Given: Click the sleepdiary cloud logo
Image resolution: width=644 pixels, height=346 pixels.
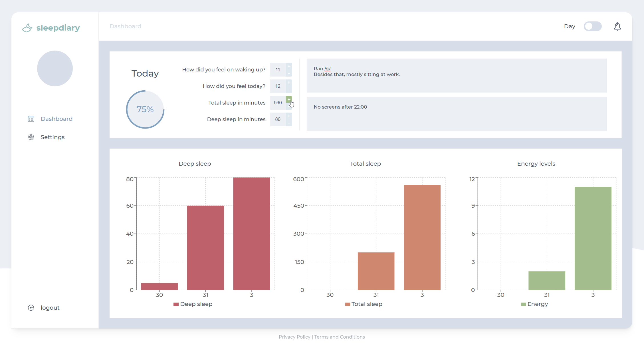Looking at the screenshot, I should [x=27, y=28].
